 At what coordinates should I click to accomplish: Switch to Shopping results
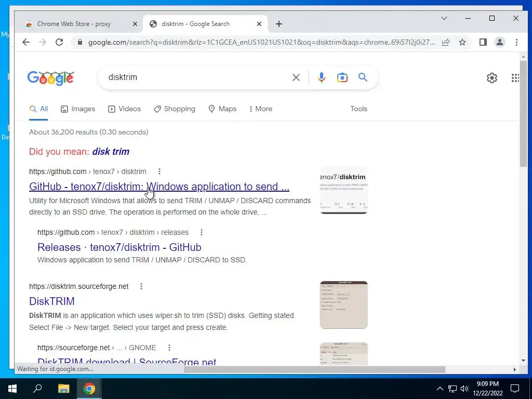tap(175, 109)
